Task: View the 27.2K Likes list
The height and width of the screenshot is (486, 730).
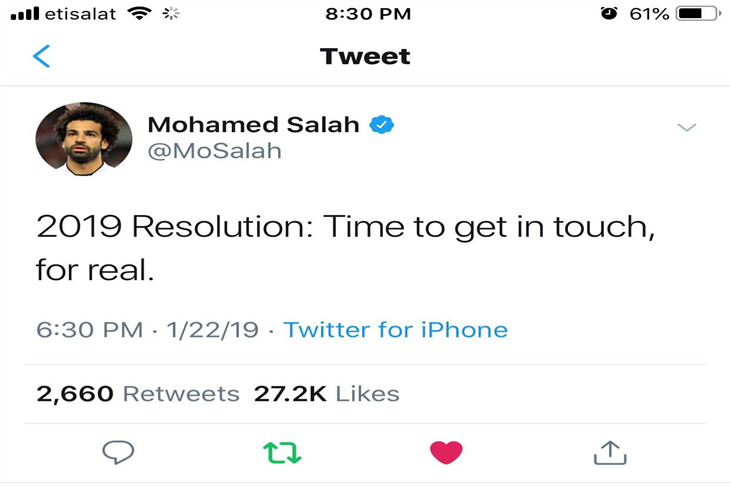Action: [327, 394]
